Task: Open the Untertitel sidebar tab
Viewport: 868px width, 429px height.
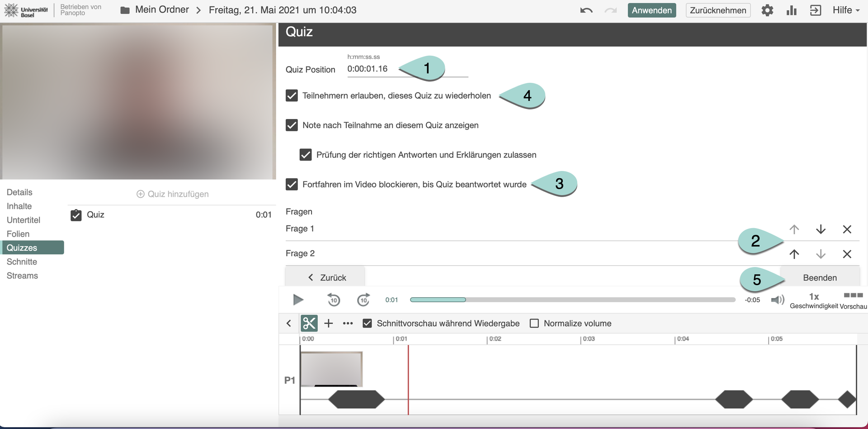Action: pyautogui.click(x=24, y=220)
